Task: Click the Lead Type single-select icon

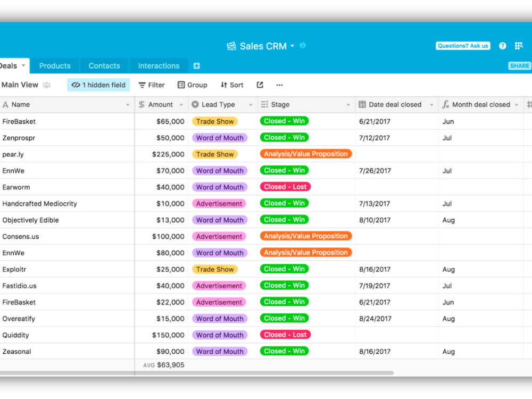Action: [x=195, y=104]
